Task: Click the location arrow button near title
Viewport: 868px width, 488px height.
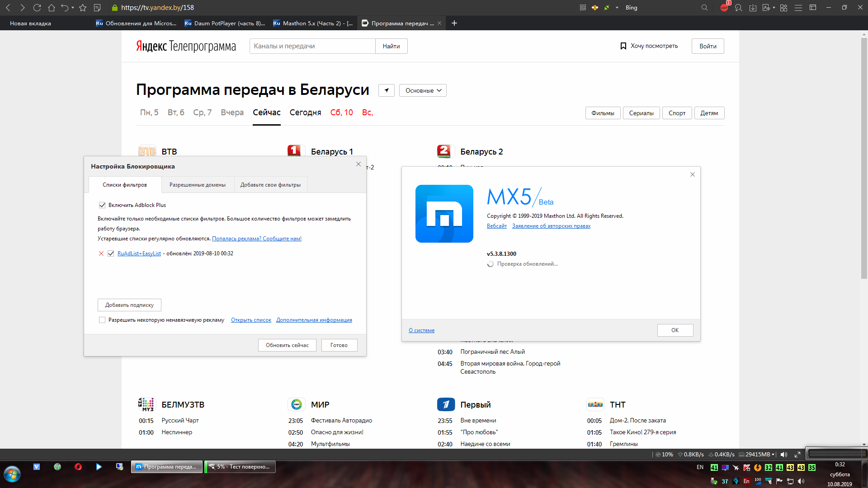Action: pyautogui.click(x=387, y=90)
